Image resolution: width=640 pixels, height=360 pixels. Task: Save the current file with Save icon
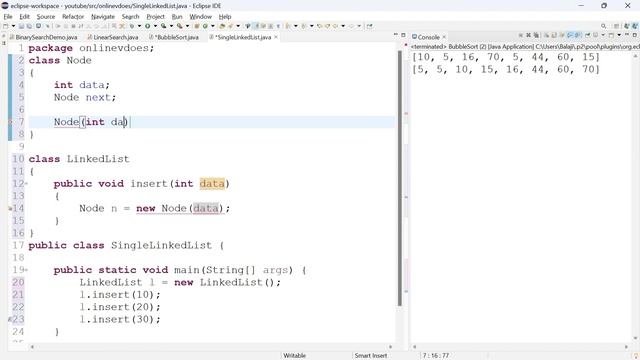coord(21,26)
